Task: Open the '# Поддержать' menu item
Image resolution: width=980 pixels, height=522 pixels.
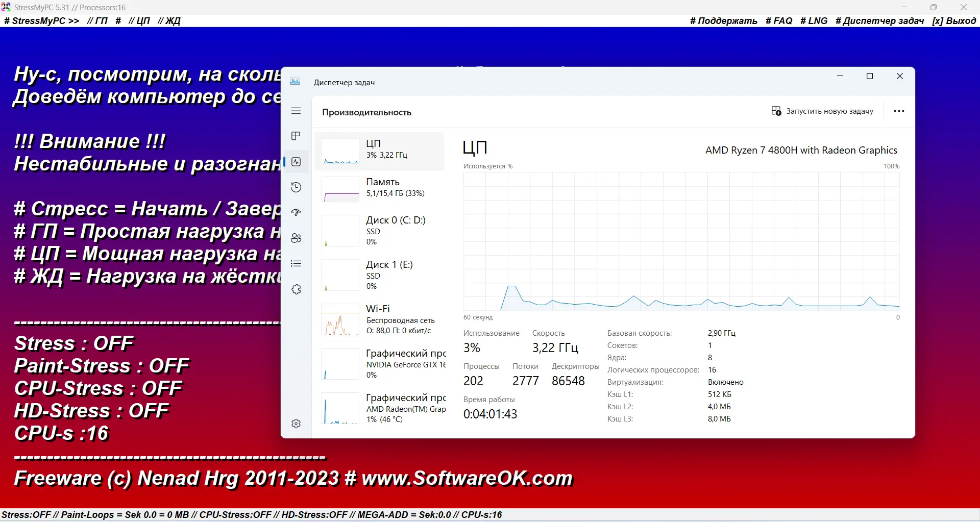Action: 724,21
